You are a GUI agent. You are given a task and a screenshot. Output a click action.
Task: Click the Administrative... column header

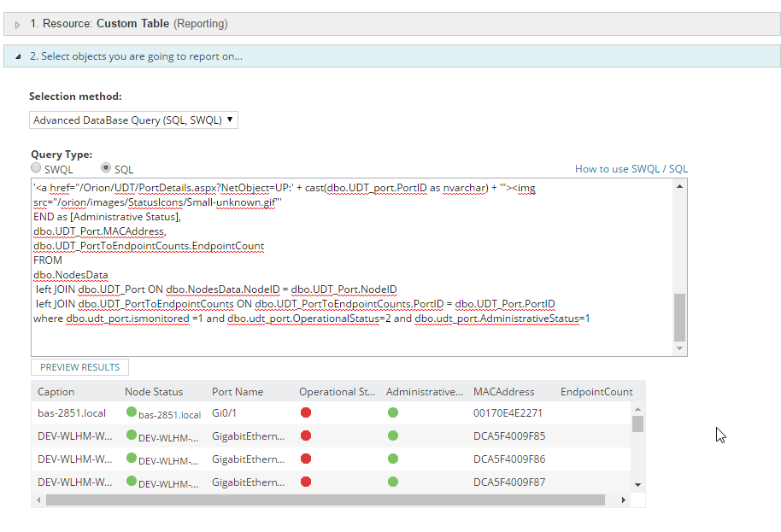[x=425, y=392]
